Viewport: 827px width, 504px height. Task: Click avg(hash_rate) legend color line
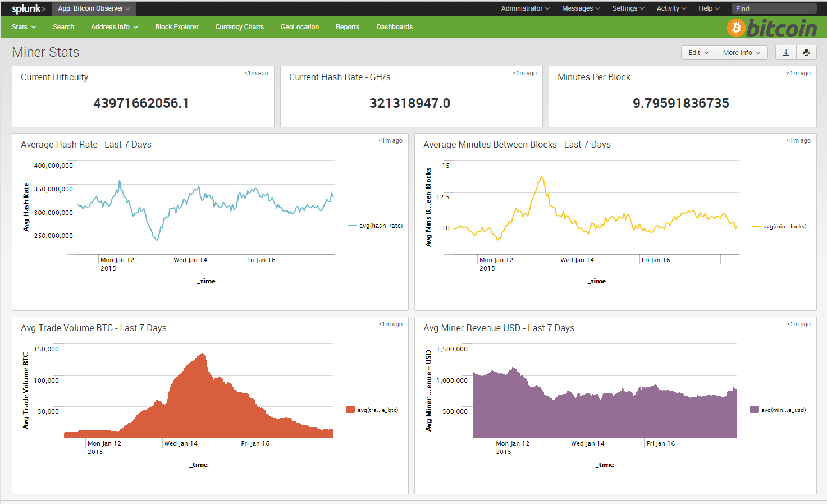coord(352,226)
